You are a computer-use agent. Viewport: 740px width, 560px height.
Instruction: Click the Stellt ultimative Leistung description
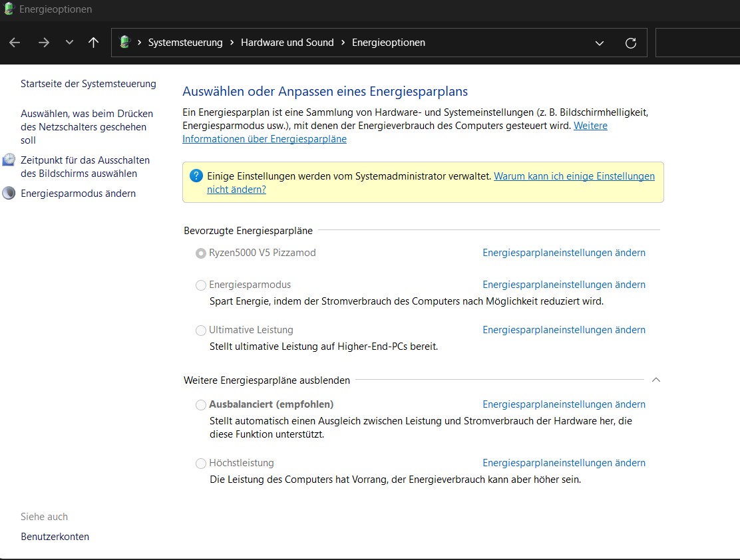point(323,347)
